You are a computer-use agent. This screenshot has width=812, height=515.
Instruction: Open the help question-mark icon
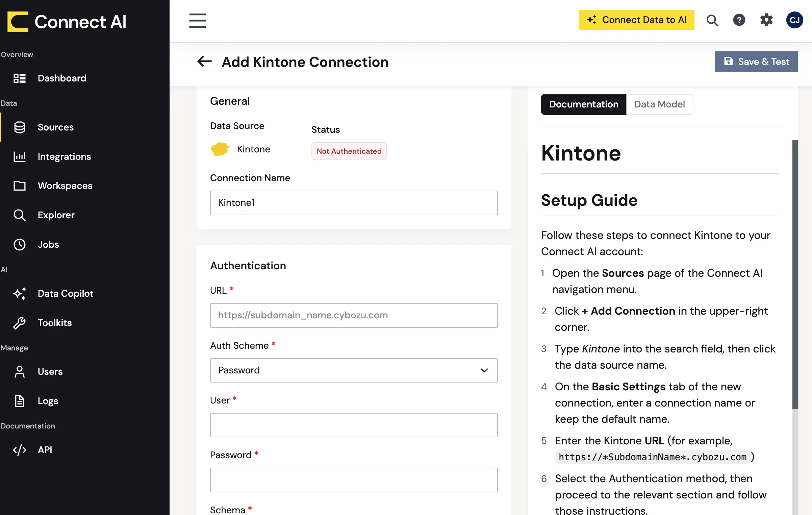(739, 20)
